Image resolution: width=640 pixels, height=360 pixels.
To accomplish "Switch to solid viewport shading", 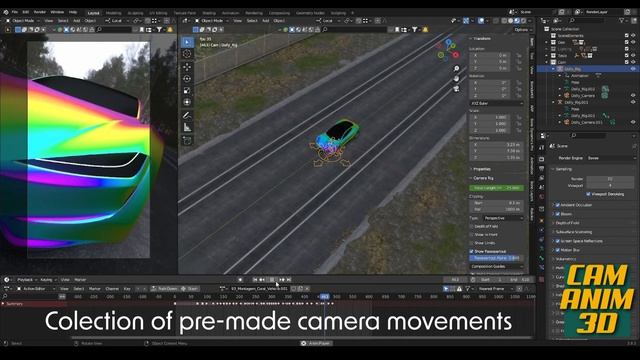I will click(511, 20).
